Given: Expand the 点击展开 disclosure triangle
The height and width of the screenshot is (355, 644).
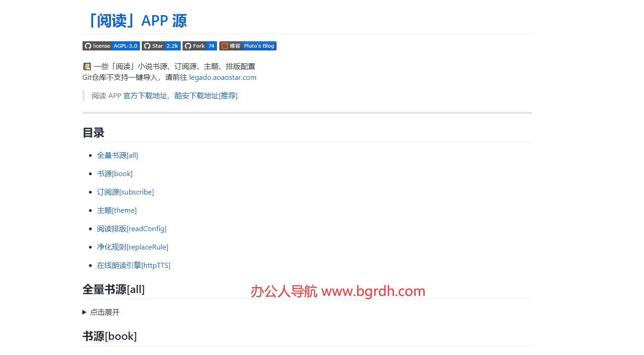Looking at the screenshot, I should click(84, 312).
